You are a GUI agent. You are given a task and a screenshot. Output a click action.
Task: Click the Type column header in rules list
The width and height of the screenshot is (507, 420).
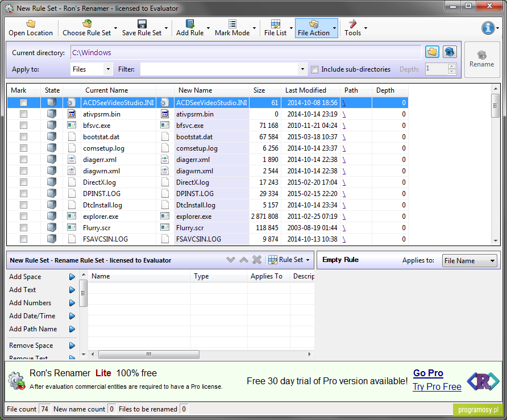pyautogui.click(x=219, y=276)
